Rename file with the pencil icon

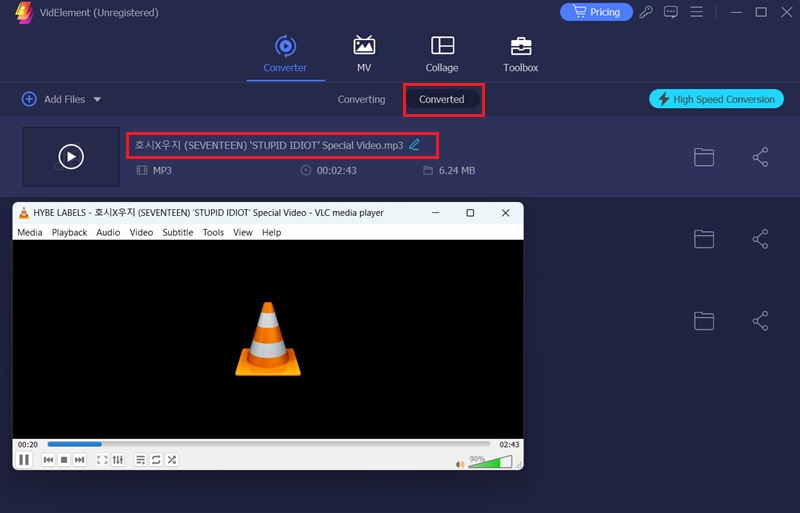[x=414, y=145]
